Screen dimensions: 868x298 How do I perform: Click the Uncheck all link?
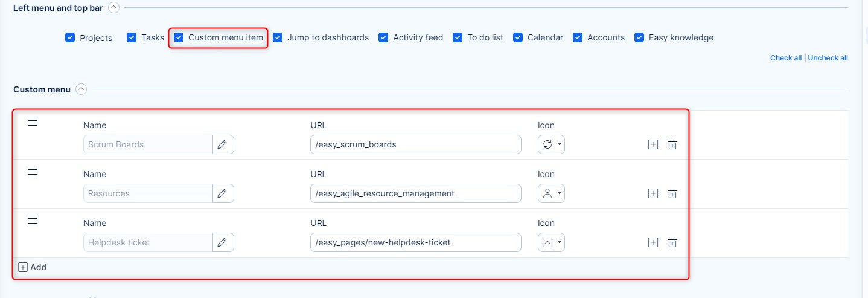[828, 58]
